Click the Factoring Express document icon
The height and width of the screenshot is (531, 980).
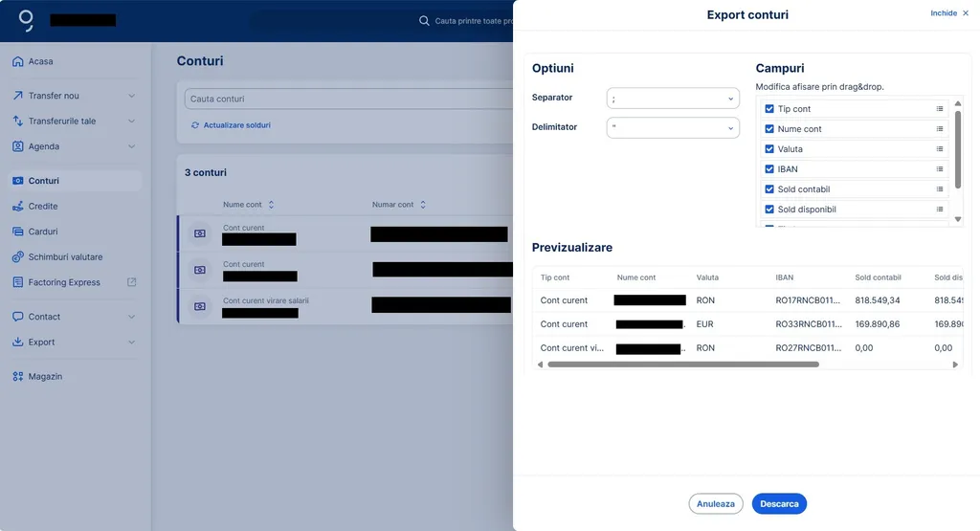(x=18, y=282)
